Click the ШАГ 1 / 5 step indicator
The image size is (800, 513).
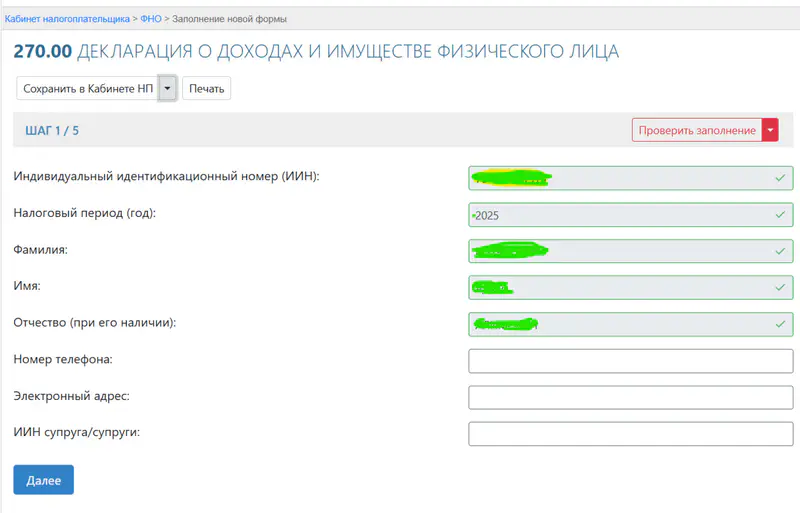point(52,131)
